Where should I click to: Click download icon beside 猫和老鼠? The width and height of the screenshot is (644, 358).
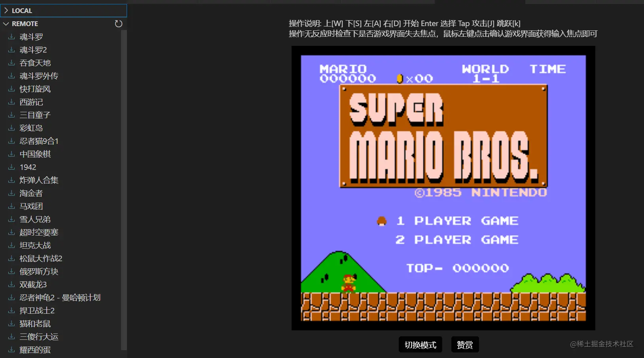(x=11, y=324)
